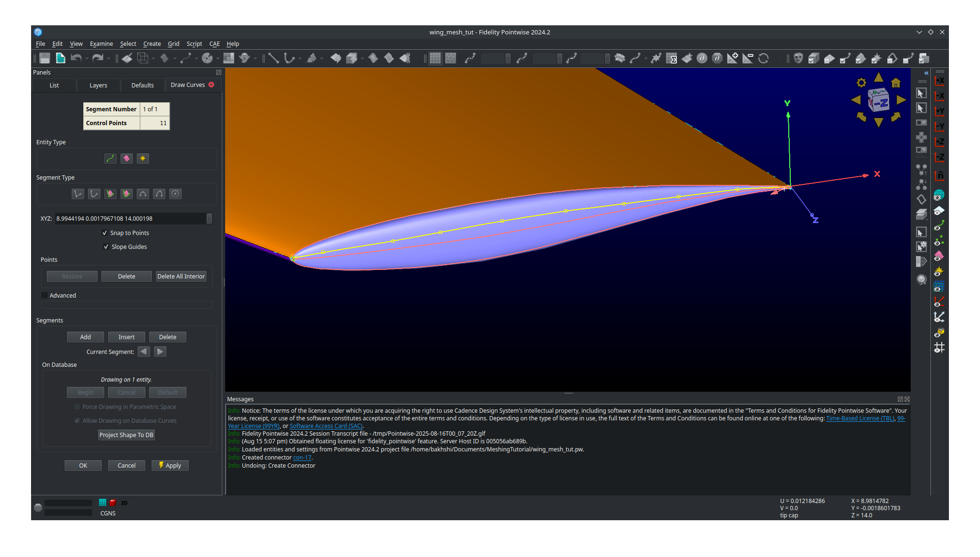Viewport: 980px width, 557px height.
Task: Click the +X view orientation icon
Action: 939,81
